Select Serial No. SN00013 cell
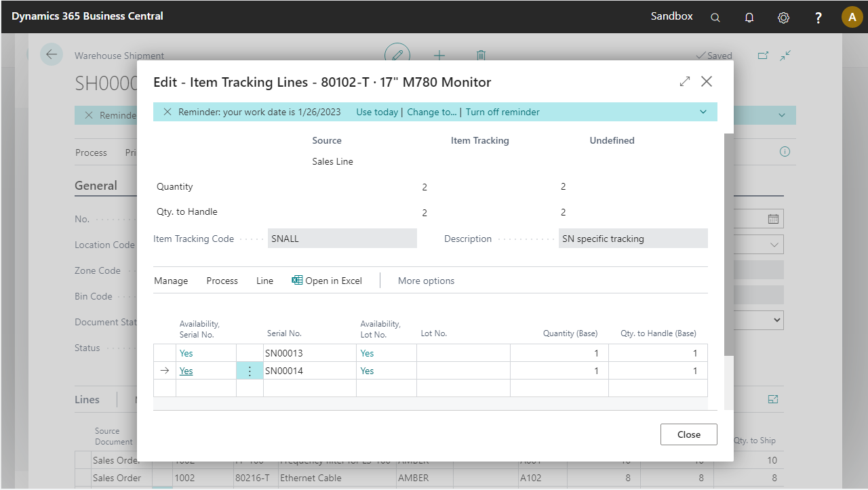Screen dimensions: 868x490 [x=310, y=353]
